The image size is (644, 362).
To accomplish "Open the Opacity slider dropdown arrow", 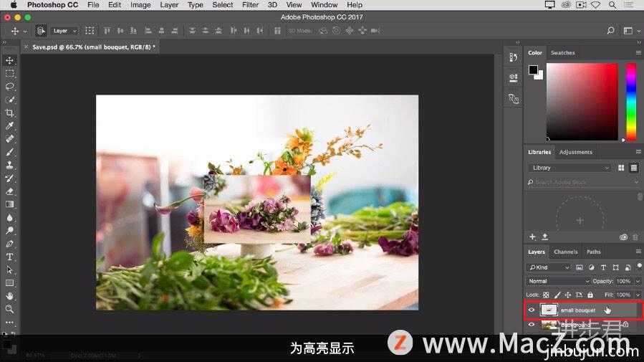I will (638, 281).
